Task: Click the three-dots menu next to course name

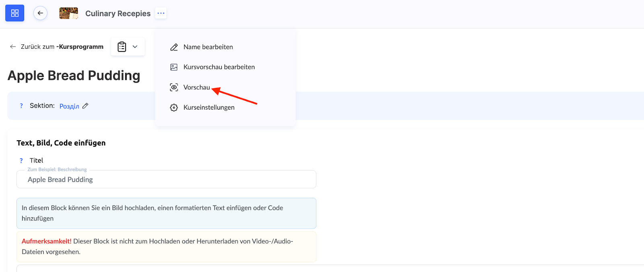Action: [x=161, y=13]
